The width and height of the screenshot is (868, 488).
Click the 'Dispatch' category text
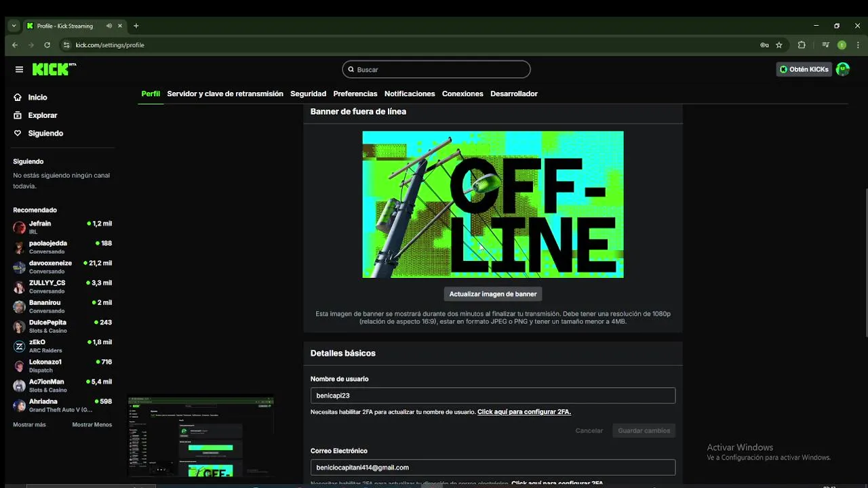[40, 370]
